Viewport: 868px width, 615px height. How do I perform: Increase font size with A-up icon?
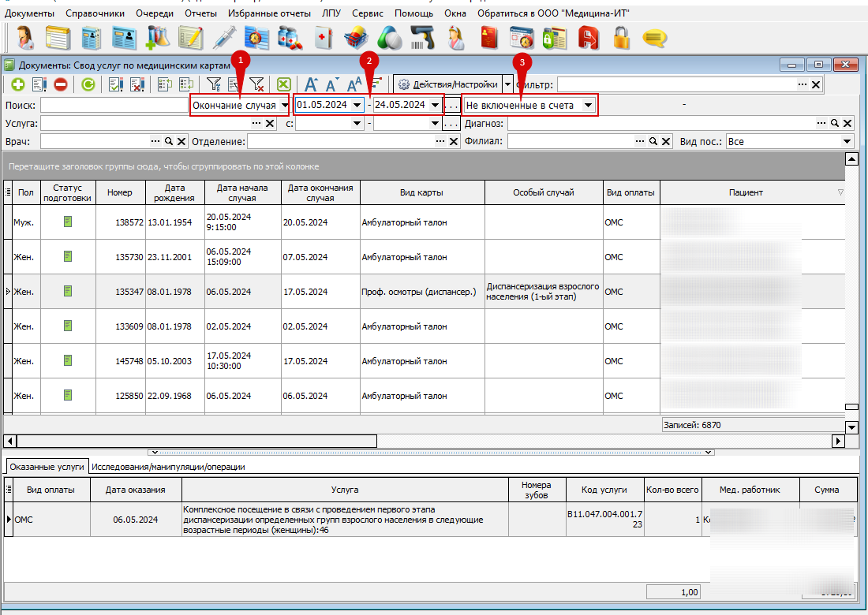(x=311, y=84)
